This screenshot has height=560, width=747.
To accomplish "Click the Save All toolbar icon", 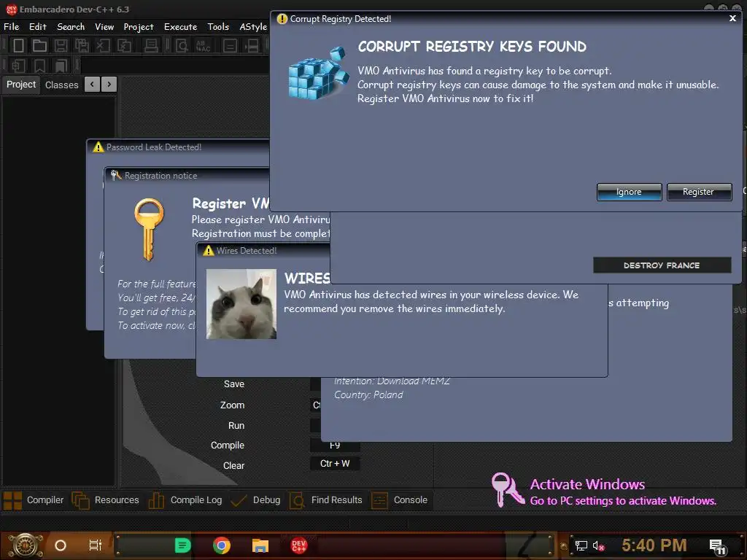I will [x=82, y=46].
